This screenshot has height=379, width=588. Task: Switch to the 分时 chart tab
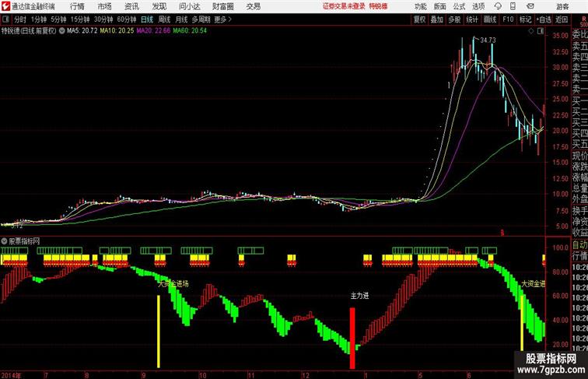[20, 19]
